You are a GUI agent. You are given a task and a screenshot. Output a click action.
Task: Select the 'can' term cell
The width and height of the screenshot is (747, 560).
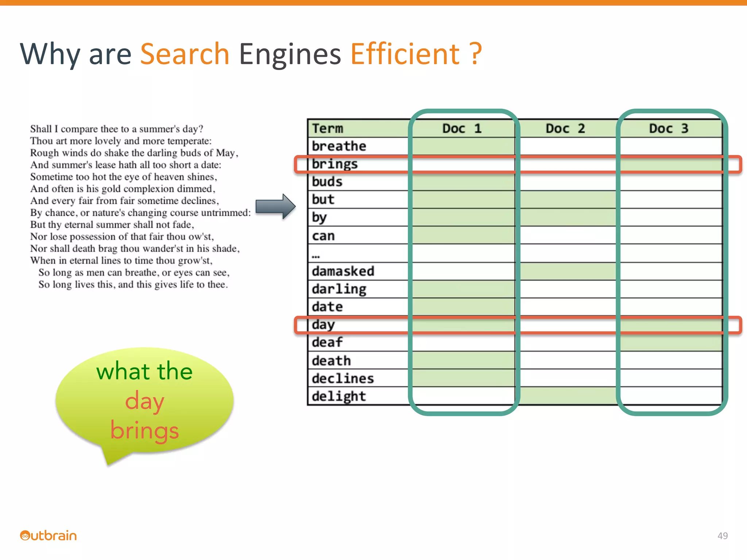(359, 236)
